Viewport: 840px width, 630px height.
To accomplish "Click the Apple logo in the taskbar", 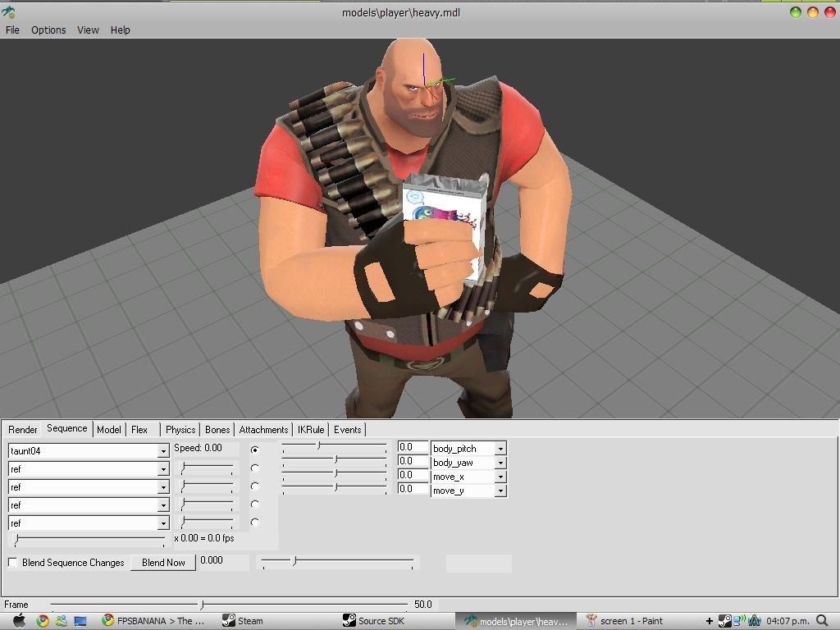I will [18, 621].
